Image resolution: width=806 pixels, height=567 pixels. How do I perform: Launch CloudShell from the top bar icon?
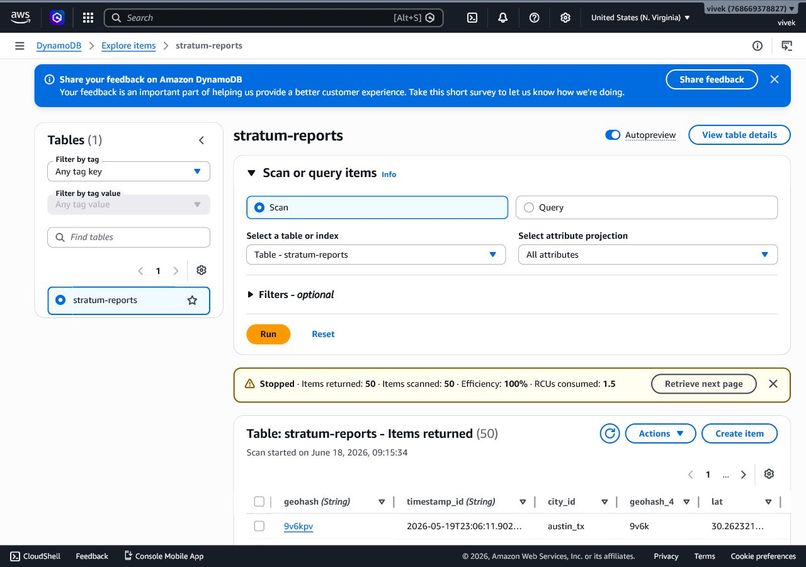pyautogui.click(x=472, y=17)
